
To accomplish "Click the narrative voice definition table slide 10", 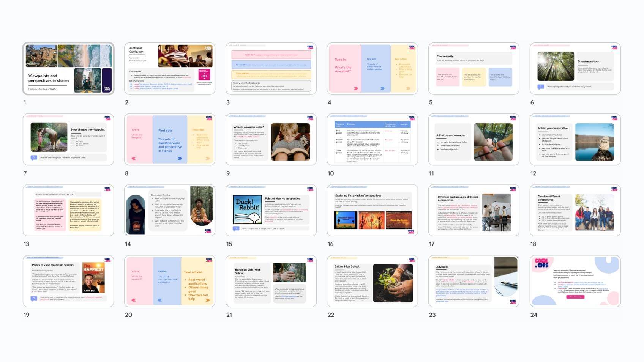I will [372, 140].
